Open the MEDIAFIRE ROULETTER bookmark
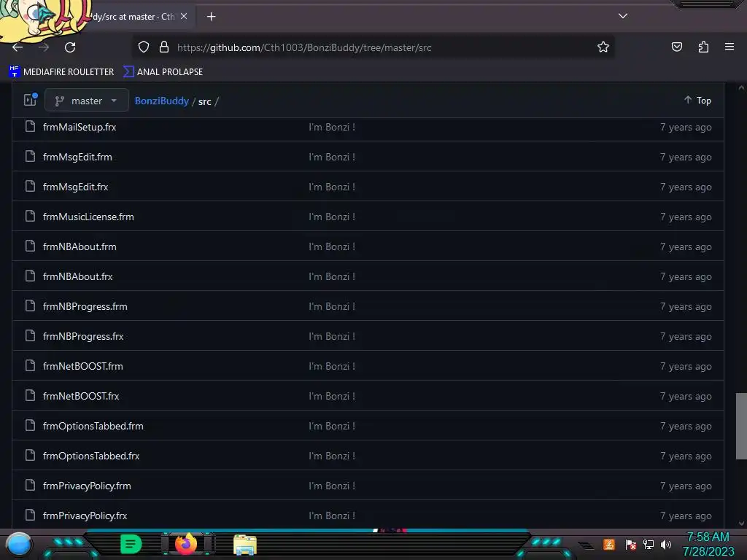Image resolution: width=747 pixels, height=560 pixels. coord(61,72)
